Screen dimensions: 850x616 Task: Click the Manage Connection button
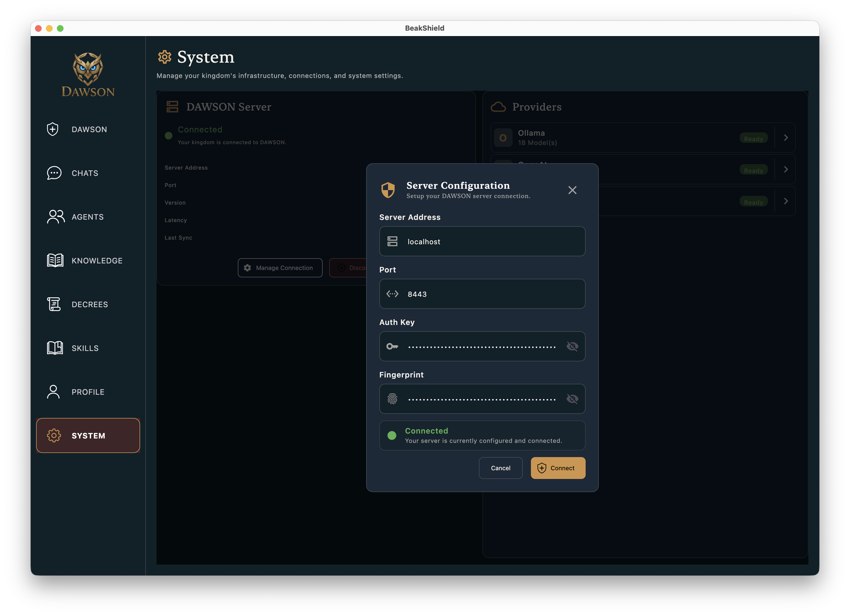(x=280, y=268)
